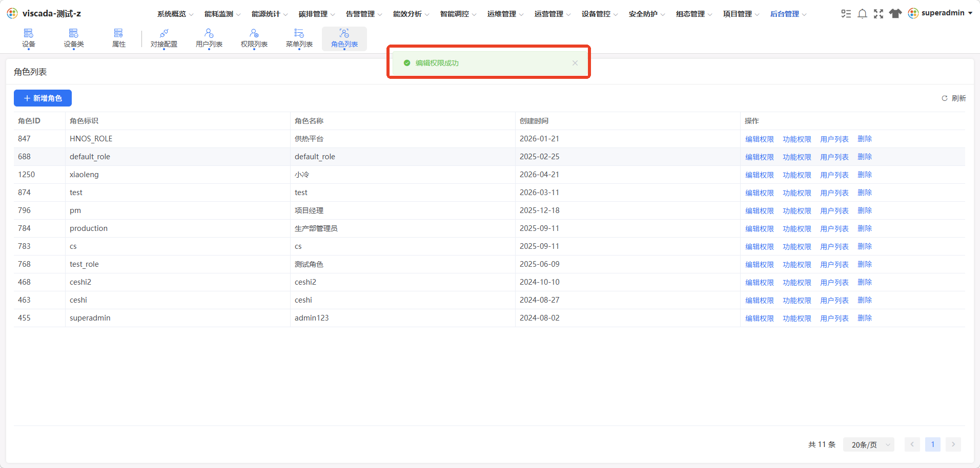Click the 刷新 refresh button
This screenshot has width=980, height=468.
click(954, 98)
